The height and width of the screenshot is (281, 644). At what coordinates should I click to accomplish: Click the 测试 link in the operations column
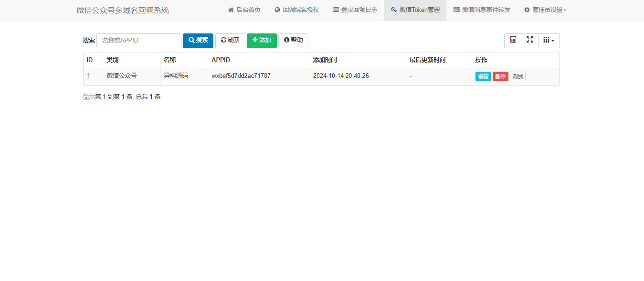[x=517, y=76]
